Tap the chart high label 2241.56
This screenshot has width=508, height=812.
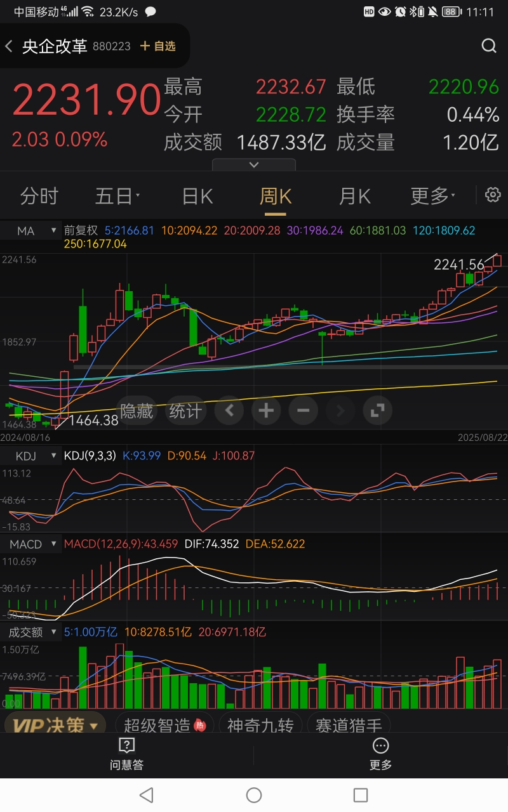[458, 265]
